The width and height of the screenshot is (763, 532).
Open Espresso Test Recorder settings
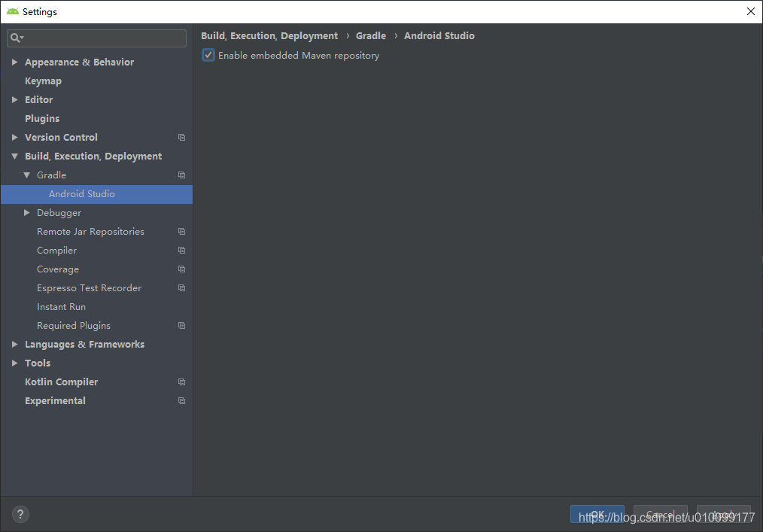89,287
